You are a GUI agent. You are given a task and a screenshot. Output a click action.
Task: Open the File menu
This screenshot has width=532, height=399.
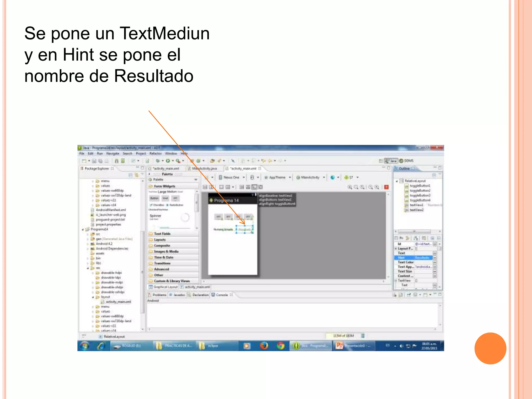coord(82,154)
